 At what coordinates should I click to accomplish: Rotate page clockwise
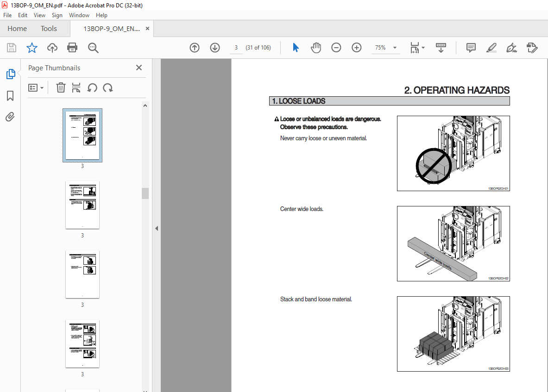pos(108,87)
